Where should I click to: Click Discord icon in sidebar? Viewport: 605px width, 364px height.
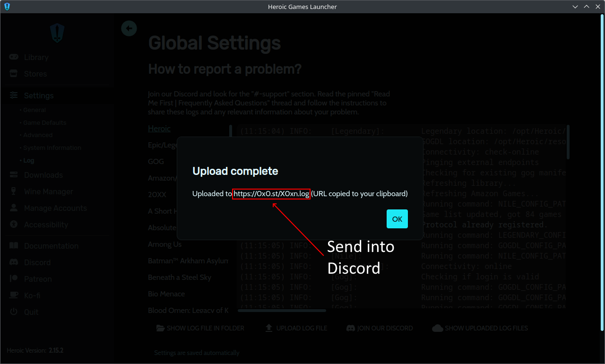(14, 262)
